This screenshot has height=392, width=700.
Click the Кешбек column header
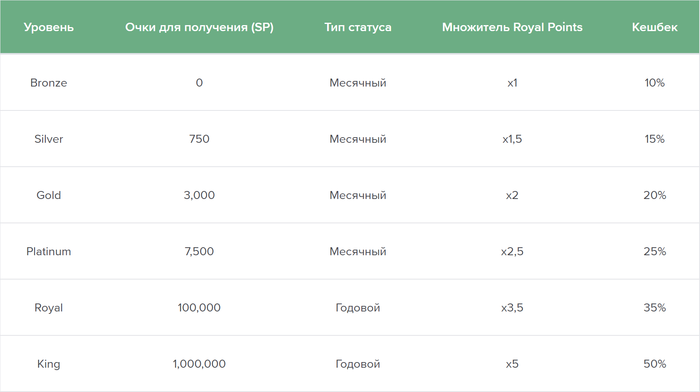pyautogui.click(x=654, y=27)
